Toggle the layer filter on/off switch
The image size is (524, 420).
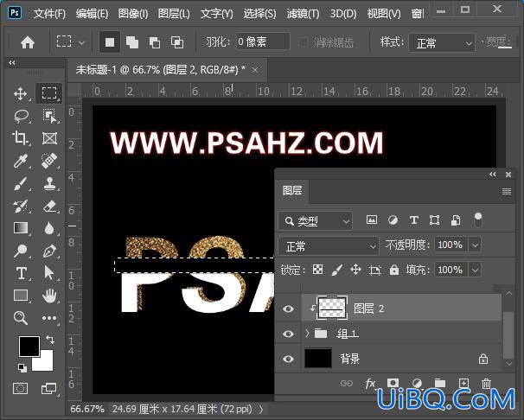point(478,220)
